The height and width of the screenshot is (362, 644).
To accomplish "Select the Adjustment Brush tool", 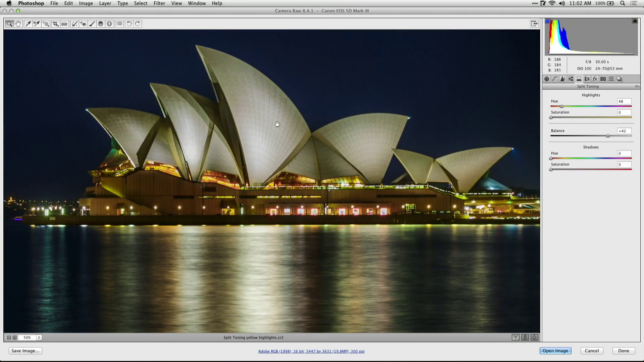I will 92,24.
